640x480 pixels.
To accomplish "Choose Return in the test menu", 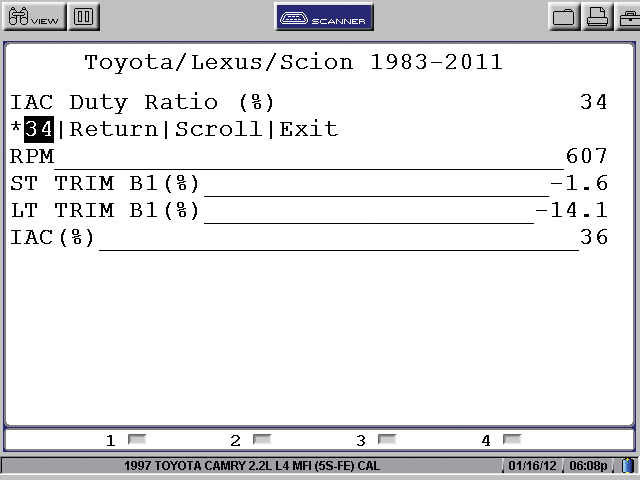I will pyautogui.click(x=113, y=129).
